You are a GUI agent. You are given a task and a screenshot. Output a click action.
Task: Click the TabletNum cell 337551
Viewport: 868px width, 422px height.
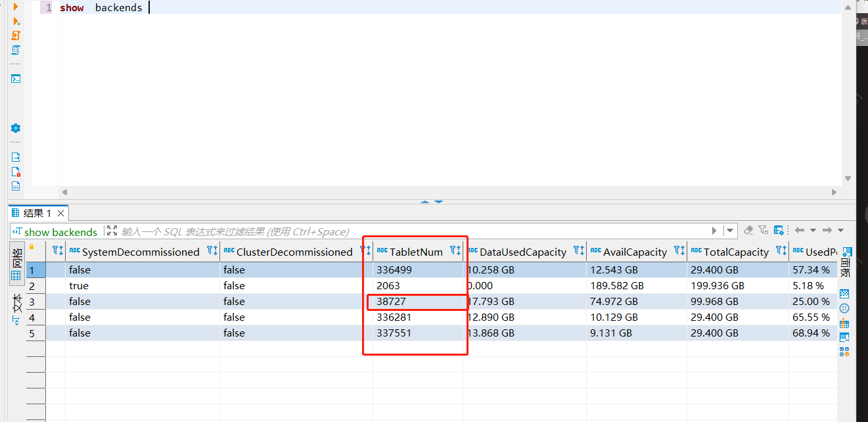coord(418,333)
